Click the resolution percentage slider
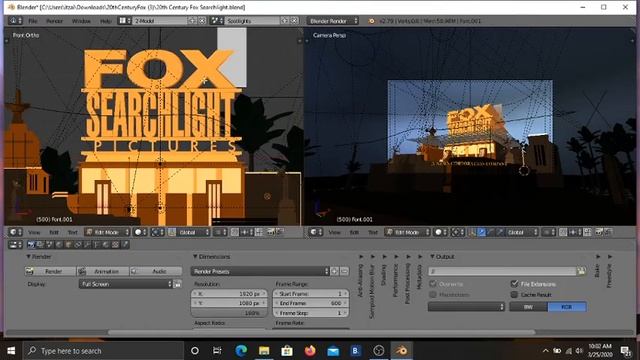Image resolution: width=640 pixels, height=360 pixels. (229, 313)
